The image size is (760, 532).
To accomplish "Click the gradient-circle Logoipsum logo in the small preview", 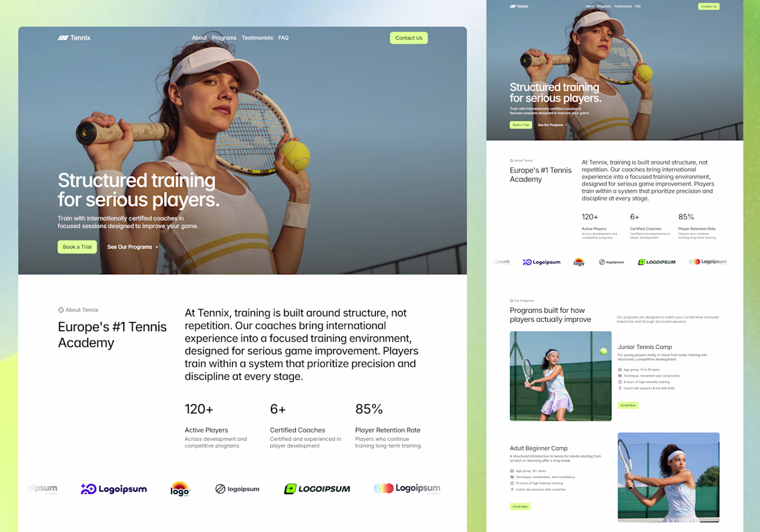I will click(x=707, y=262).
